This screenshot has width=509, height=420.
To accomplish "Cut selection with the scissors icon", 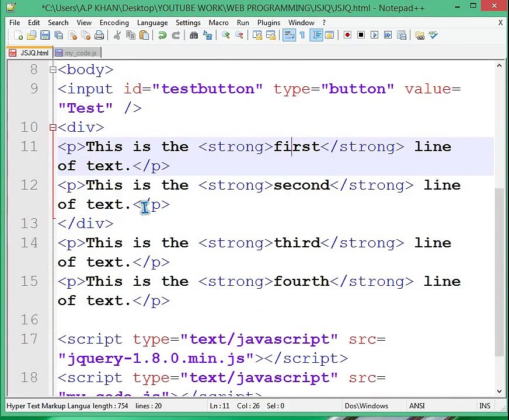I will click(x=117, y=35).
